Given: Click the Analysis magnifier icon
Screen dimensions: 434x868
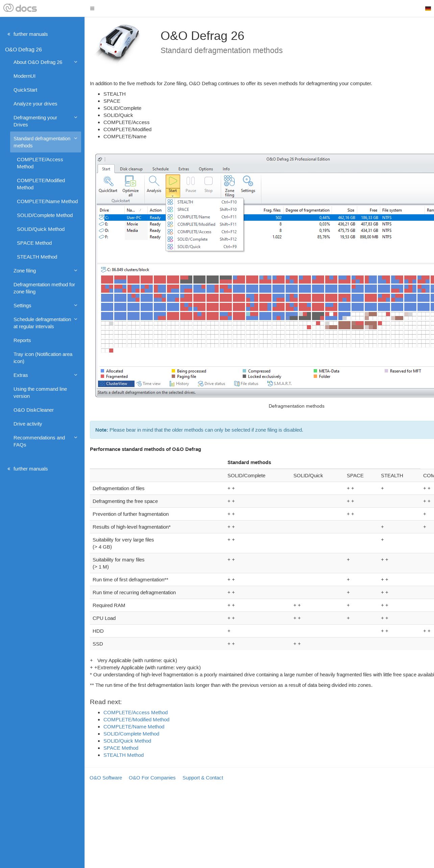Looking at the screenshot, I should (154, 181).
